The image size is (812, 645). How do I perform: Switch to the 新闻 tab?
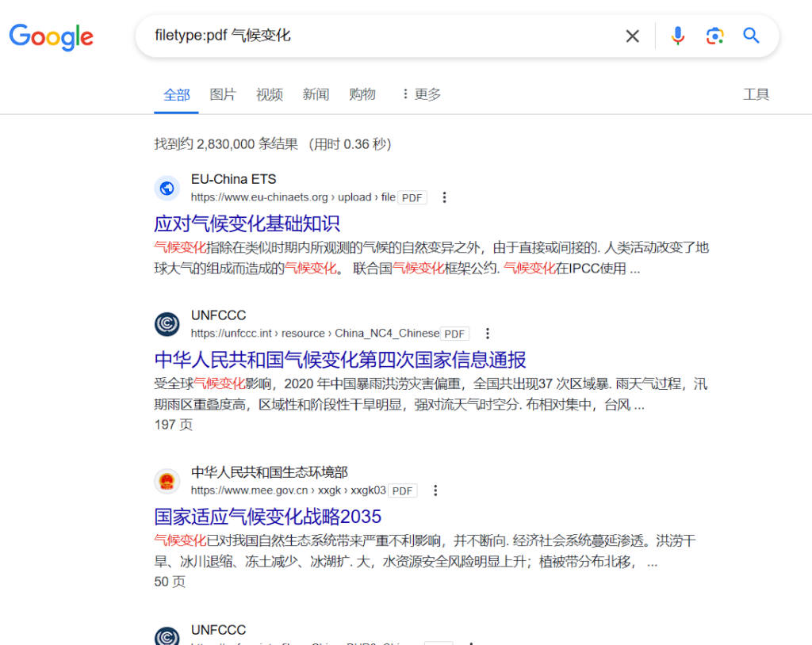(316, 94)
